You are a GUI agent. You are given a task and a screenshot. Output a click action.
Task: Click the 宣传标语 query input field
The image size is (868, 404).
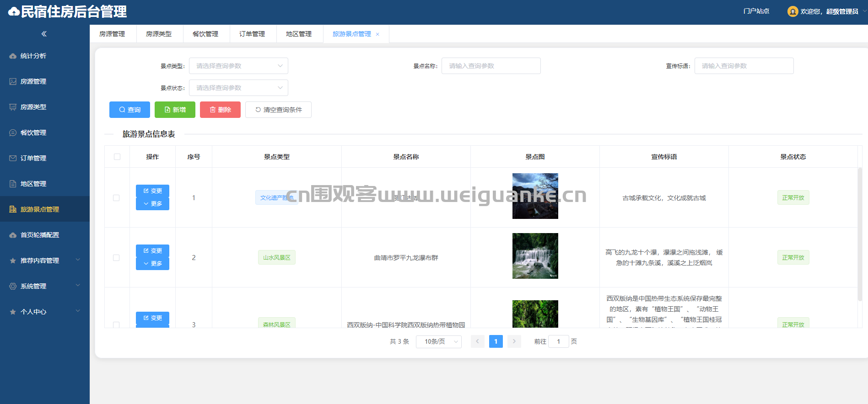click(744, 66)
